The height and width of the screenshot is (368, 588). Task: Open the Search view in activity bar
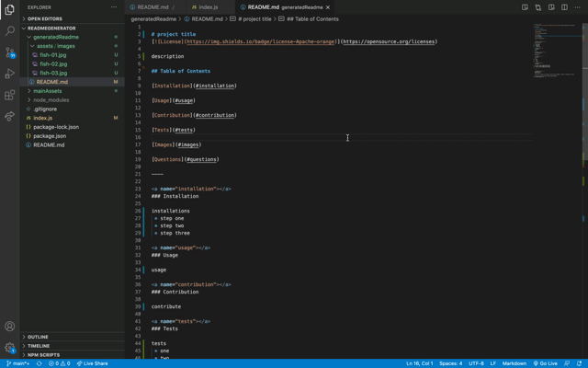click(x=10, y=29)
